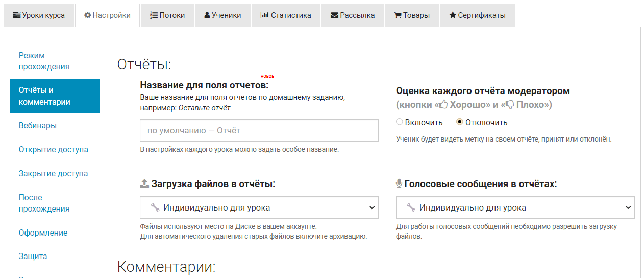The width and height of the screenshot is (644, 278).
Task: Go to Вебинары in the sidebar
Action: click(x=38, y=126)
